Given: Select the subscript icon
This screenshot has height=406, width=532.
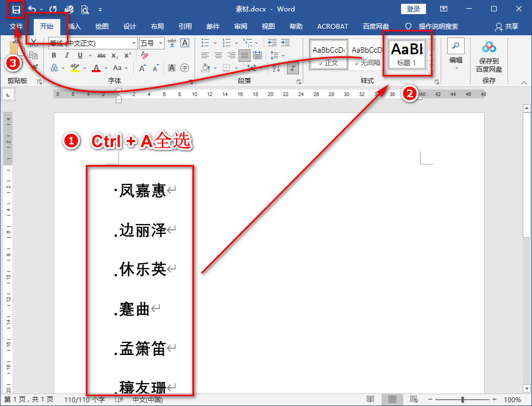Looking at the screenshot, I should click(115, 55).
